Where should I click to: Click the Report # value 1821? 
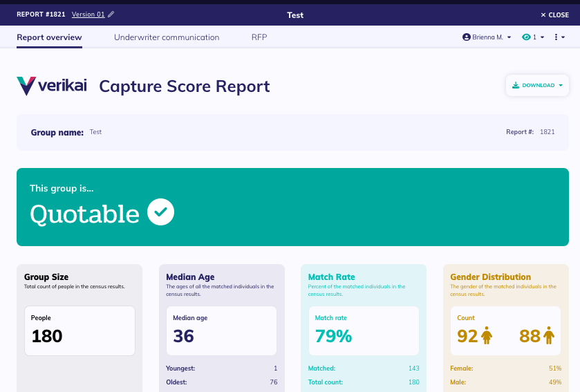pos(547,132)
